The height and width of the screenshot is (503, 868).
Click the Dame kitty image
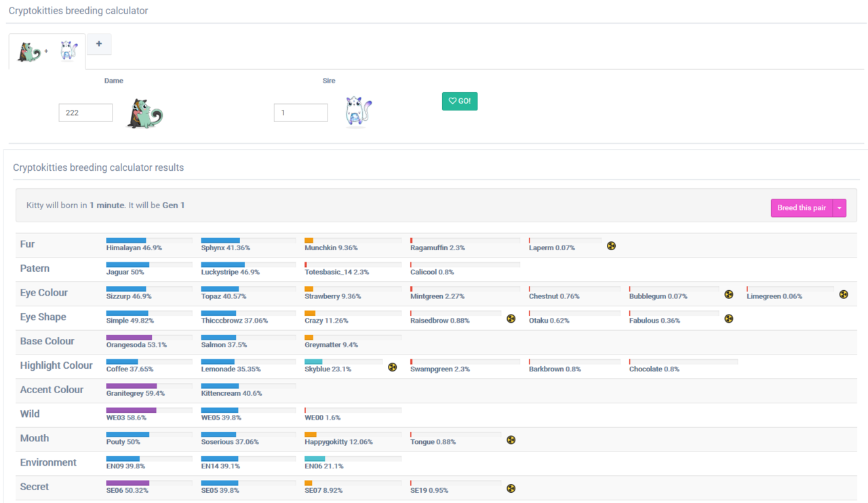tap(145, 113)
